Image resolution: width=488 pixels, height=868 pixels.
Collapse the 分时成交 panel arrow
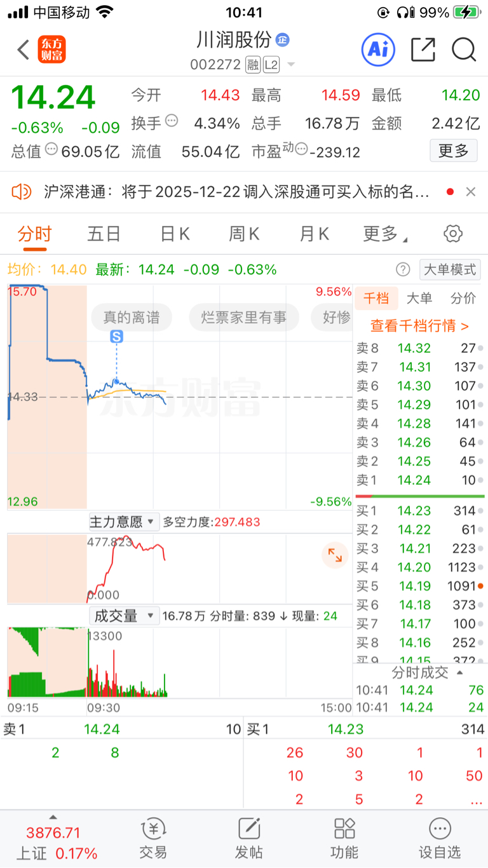coord(460,672)
